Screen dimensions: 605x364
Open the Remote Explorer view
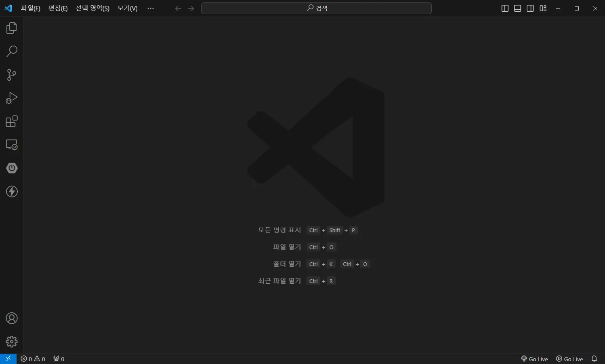click(12, 144)
